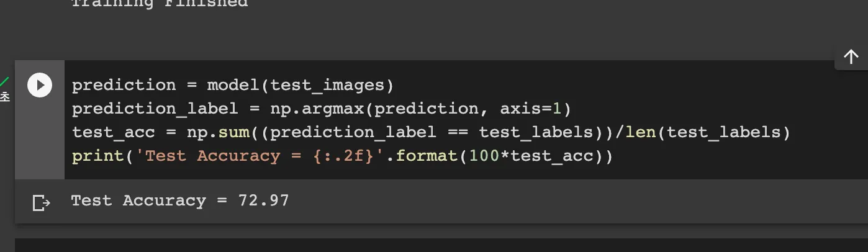Screen dimensions: 868x252
Task: Select the output text 'Test Accuracy = 72.97'
Action: coord(180,200)
